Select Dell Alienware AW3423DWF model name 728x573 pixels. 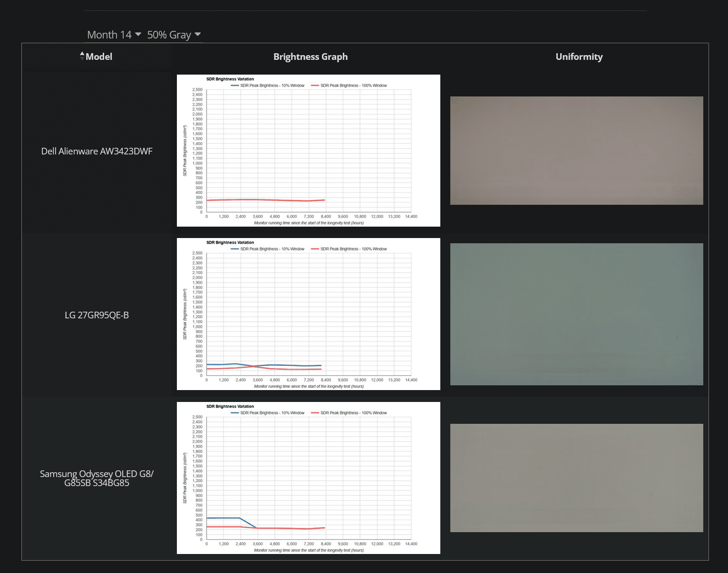click(97, 151)
